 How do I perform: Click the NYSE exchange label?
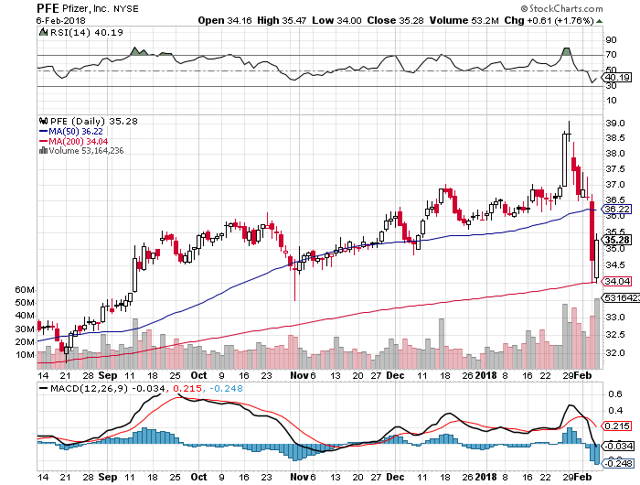(126, 9)
